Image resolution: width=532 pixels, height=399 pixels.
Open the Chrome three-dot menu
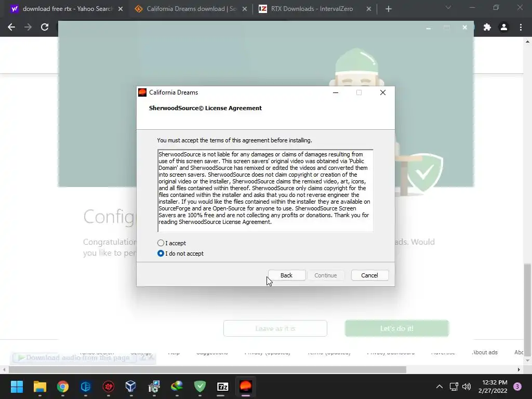pos(521,27)
